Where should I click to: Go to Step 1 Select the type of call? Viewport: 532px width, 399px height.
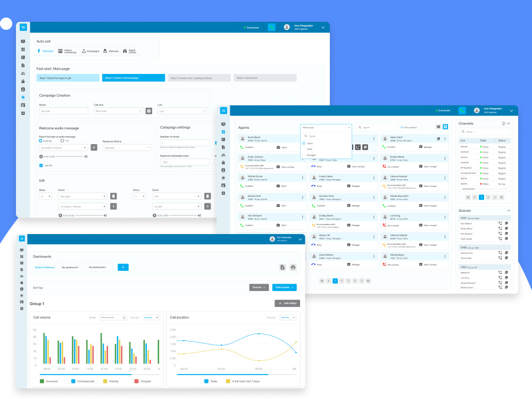pos(68,78)
